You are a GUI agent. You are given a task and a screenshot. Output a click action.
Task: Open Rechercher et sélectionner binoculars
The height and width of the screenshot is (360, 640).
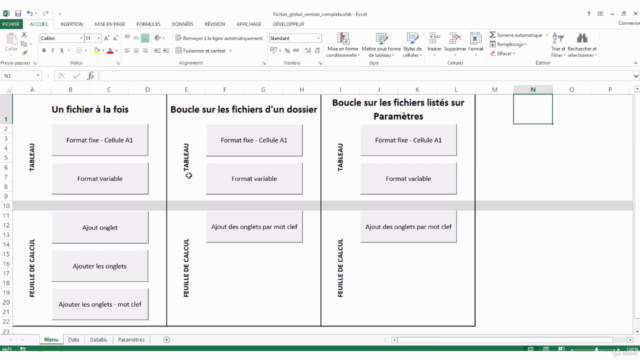[x=582, y=44]
